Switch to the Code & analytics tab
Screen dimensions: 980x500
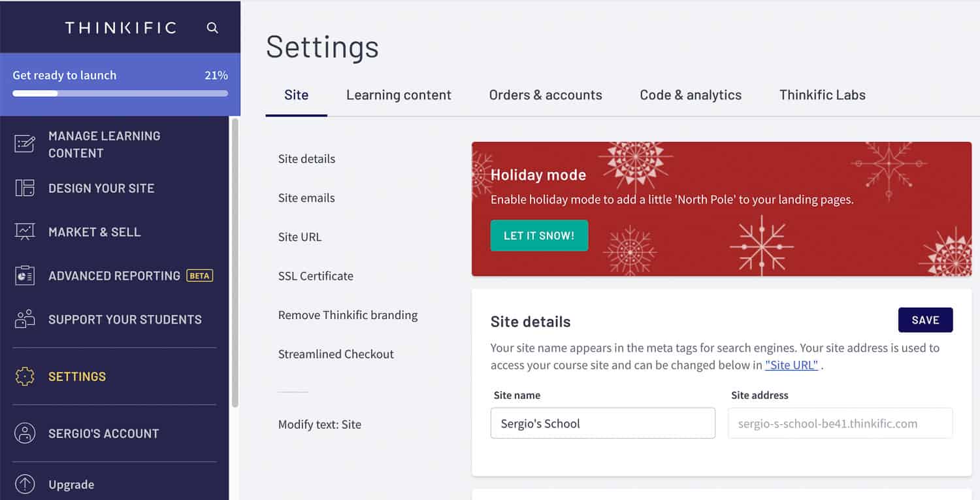pos(690,95)
